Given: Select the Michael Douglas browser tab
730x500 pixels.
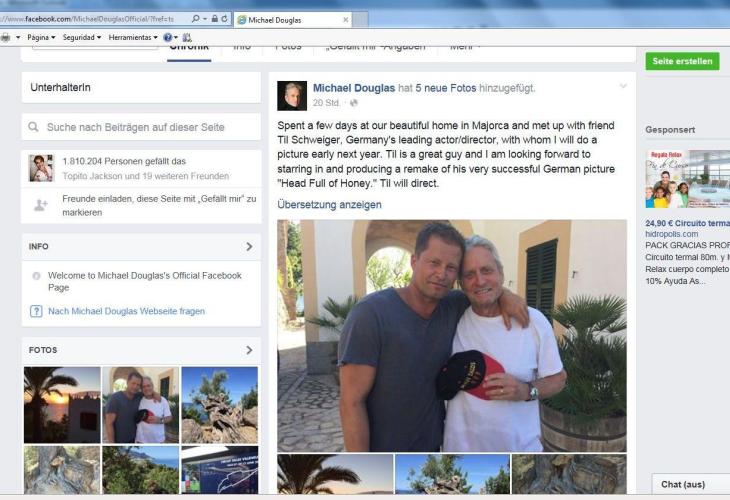Looking at the screenshot, I should 293,20.
